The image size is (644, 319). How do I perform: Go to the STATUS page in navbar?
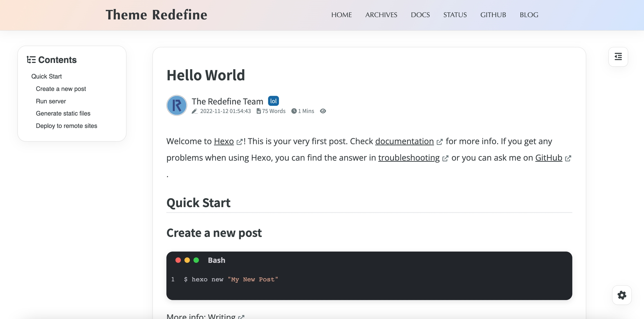(x=455, y=15)
